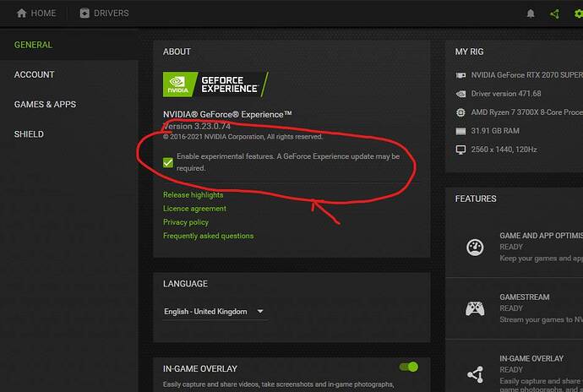Turn off the In-Game Overlay toggle

click(x=409, y=367)
